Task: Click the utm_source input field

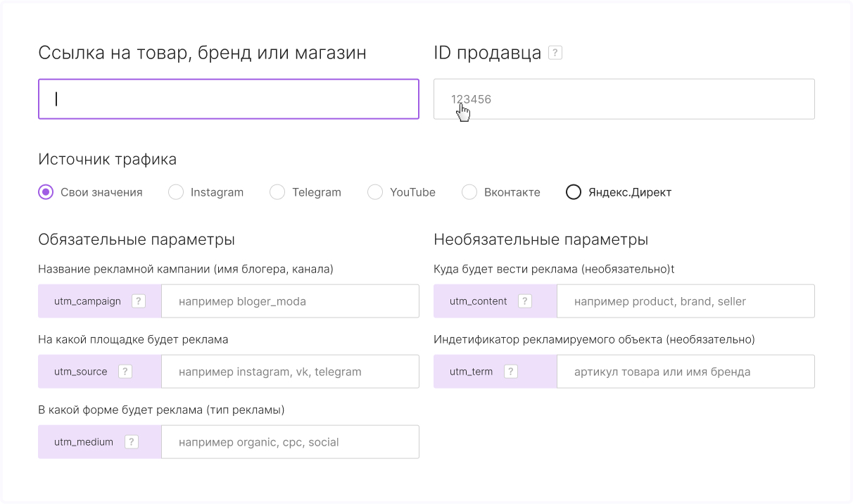Action: tap(290, 372)
